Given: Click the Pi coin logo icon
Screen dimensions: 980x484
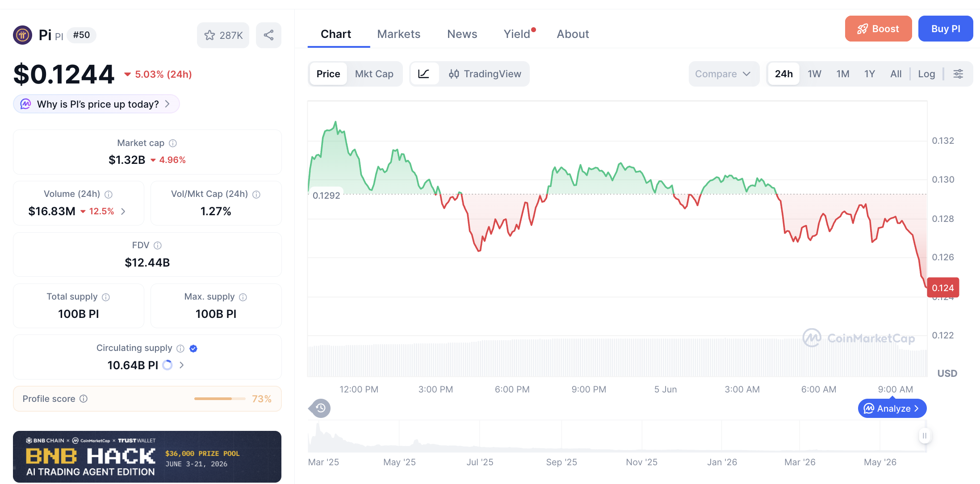Looking at the screenshot, I should pyautogui.click(x=22, y=35).
